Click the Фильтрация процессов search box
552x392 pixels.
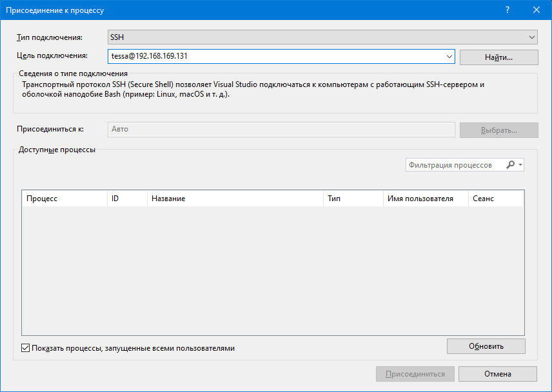pos(455,165)
